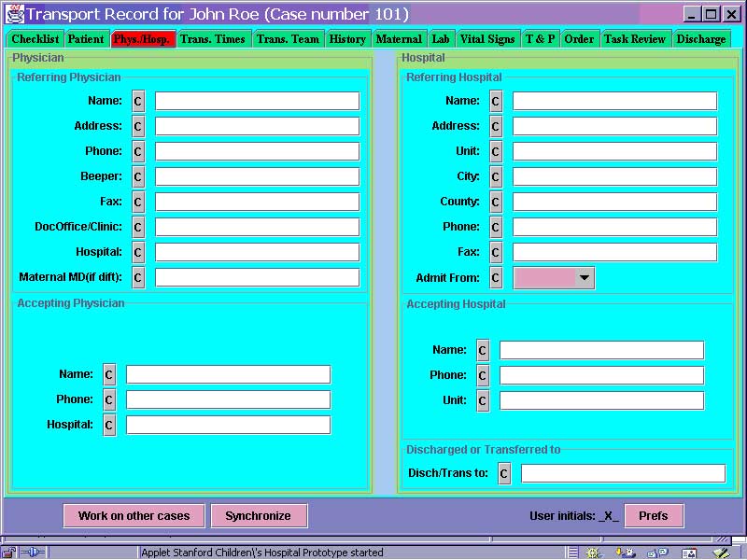
Task: Click the padlock icon in the status bar
Action: tap(7, 553)
